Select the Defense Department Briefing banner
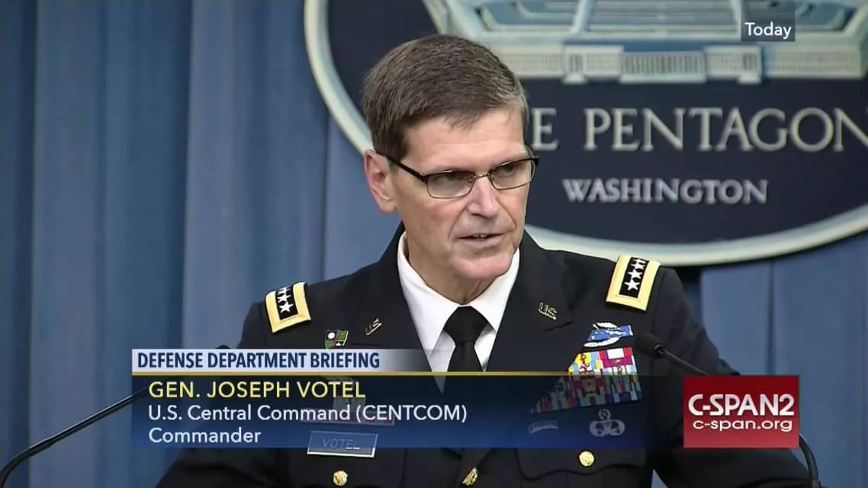Viewport: 868px width, 488px height. [x=258, y=361]
